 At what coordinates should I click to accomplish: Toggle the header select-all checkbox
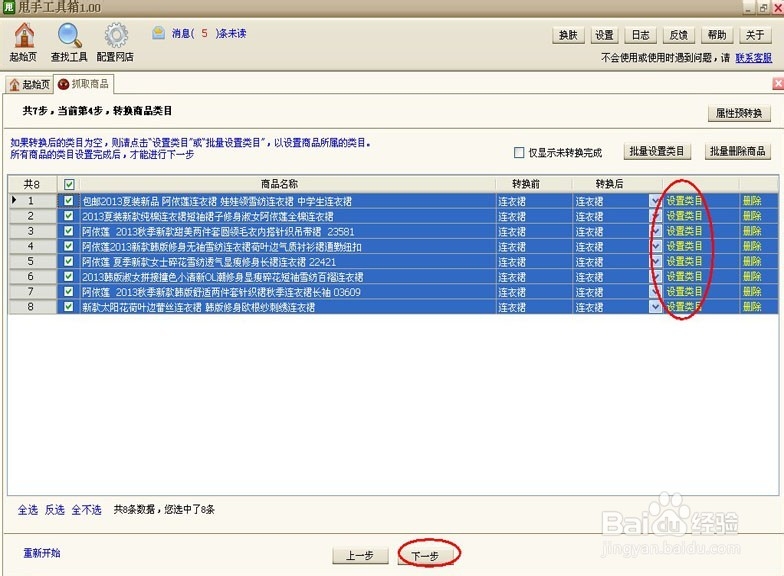[x=69, y=184]
